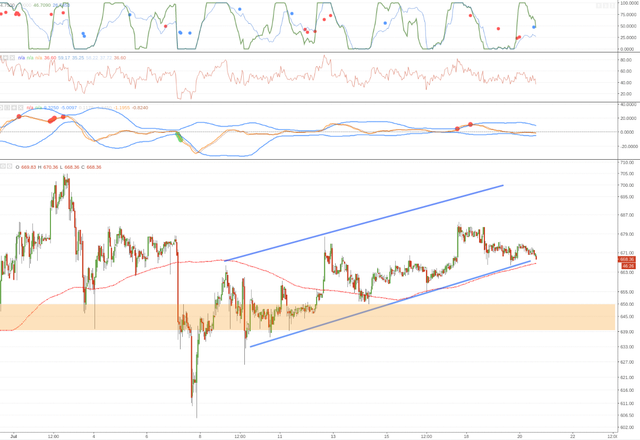Click the high value 670.36 in the legend
Screen dimensions: 640x440
click(x=51, y=167)
